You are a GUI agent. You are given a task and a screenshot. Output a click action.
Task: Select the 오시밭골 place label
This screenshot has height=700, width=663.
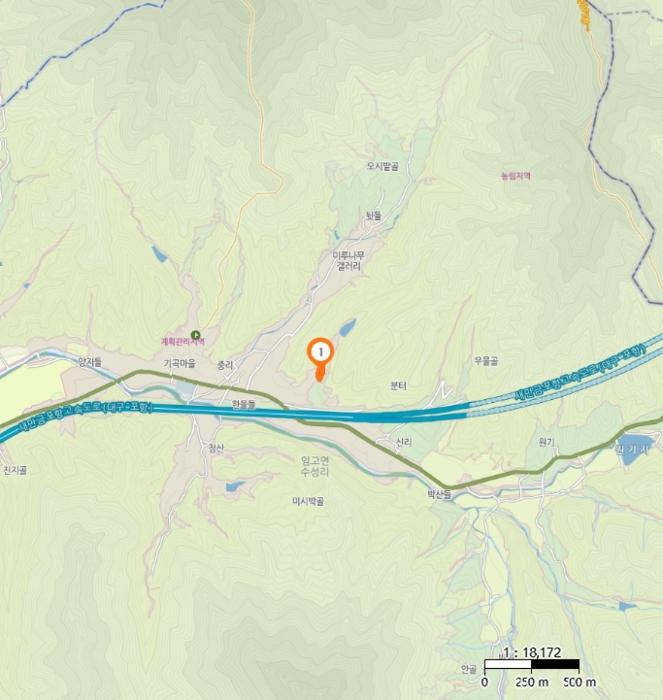tap(383, 166)
